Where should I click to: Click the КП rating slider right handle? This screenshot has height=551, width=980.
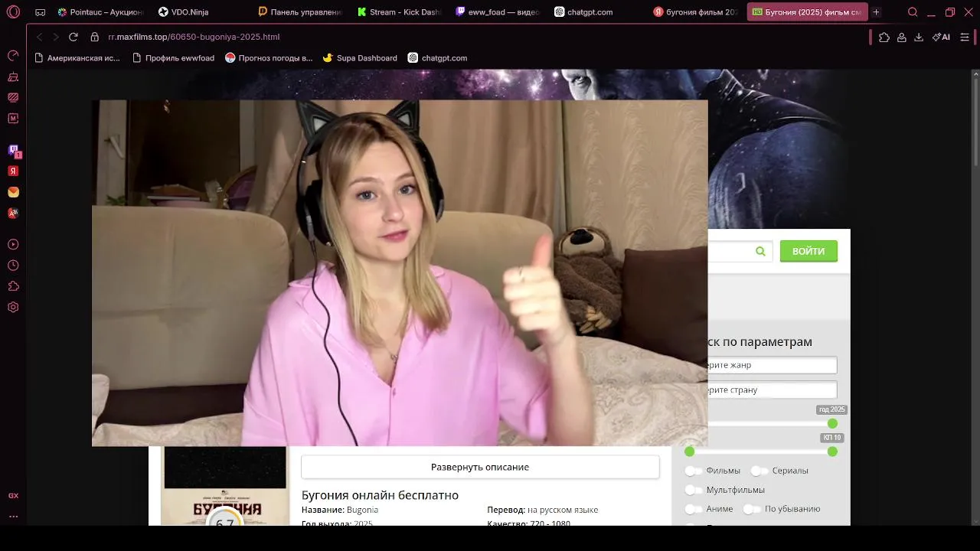pyautogui.click(x=832, y=452)
